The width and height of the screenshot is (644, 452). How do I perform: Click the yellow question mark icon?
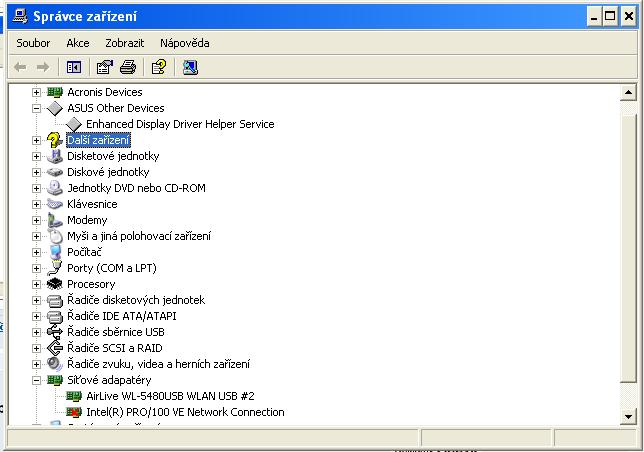tap(54, 140)
